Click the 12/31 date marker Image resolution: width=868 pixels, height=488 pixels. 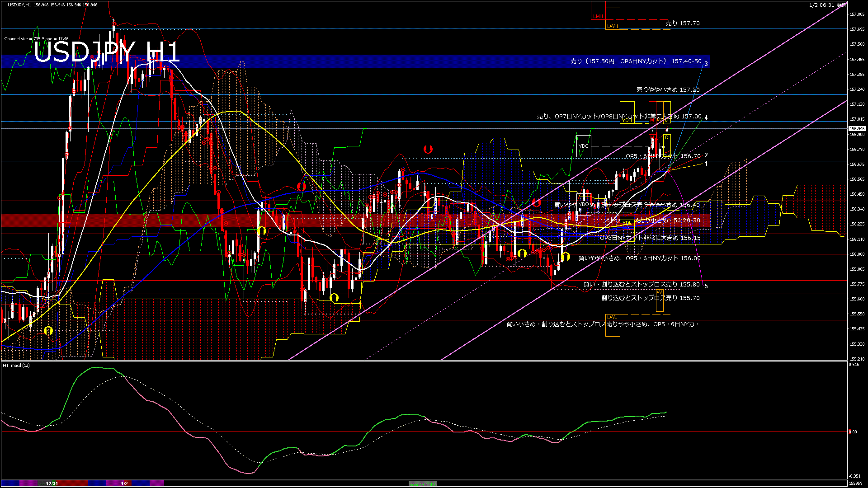(x=52, y=483)
